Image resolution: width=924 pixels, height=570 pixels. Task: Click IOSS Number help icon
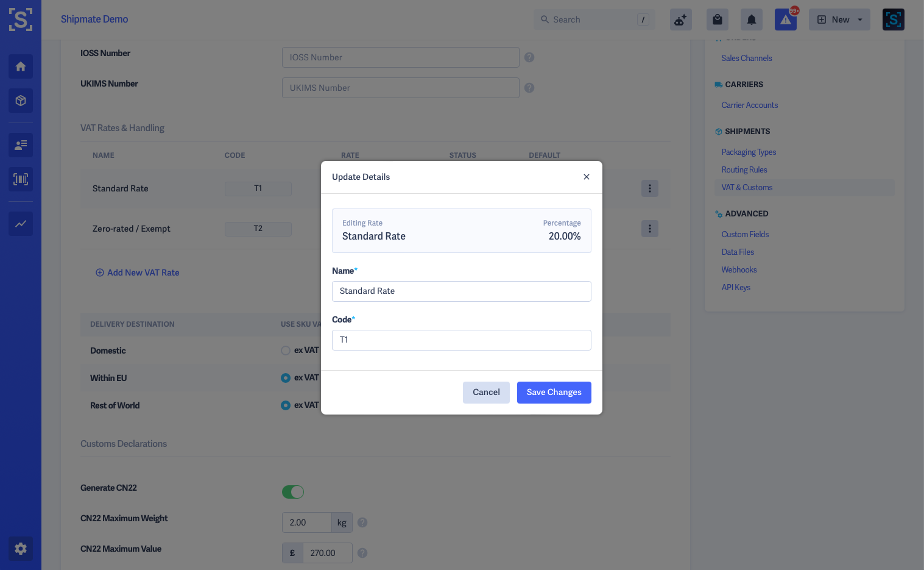click(x=529, y=57)
